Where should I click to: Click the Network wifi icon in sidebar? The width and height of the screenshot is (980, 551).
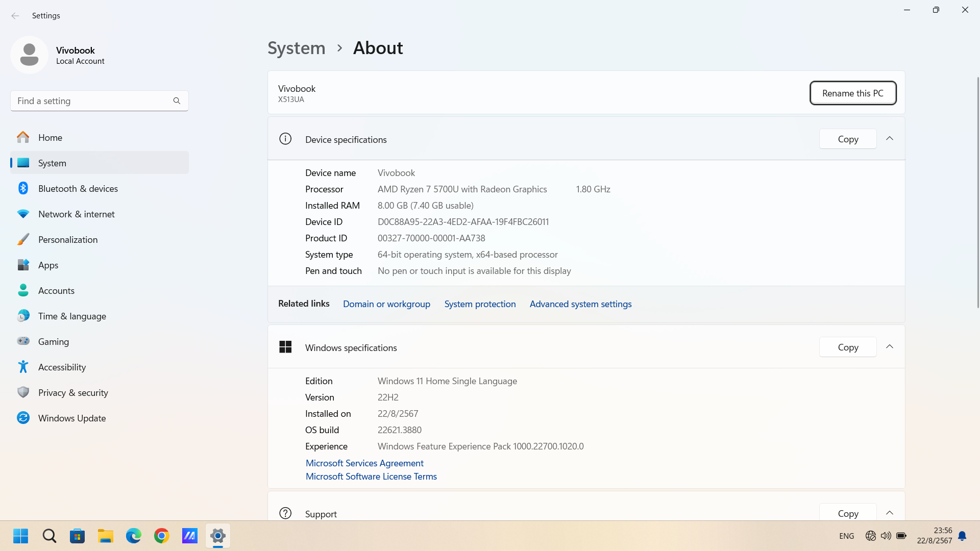pyautogui.click(x=23, y=214)
